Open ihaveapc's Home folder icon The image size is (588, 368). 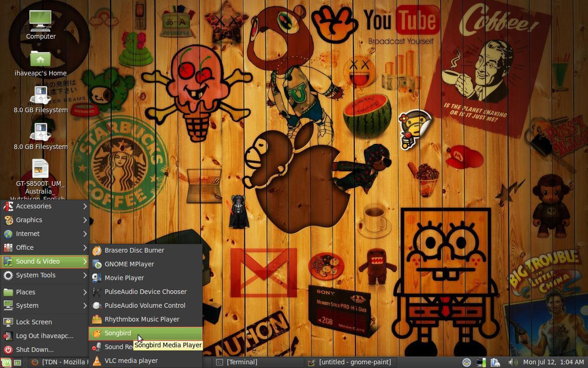pos(40,59)
